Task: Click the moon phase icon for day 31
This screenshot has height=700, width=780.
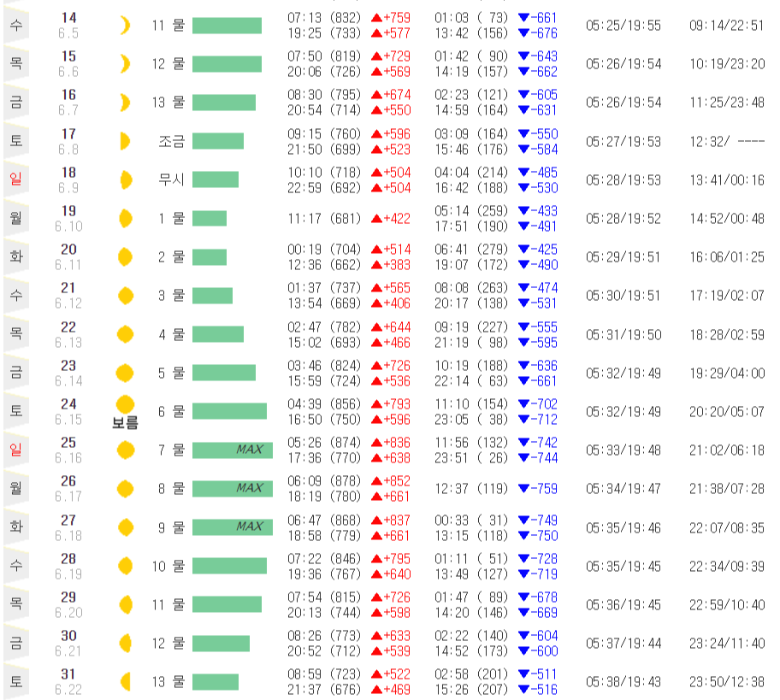Action: point(126,681)
